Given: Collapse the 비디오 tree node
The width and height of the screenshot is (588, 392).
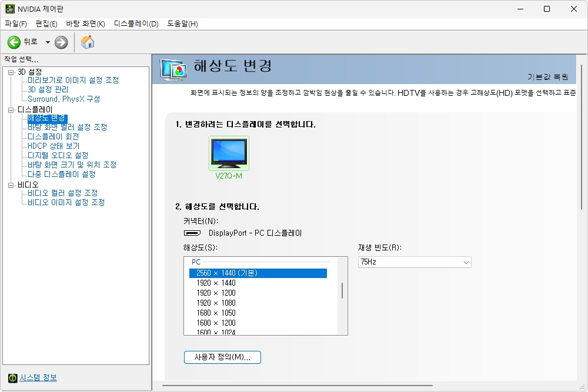Looking at the screenshot, I should (11, 185).
